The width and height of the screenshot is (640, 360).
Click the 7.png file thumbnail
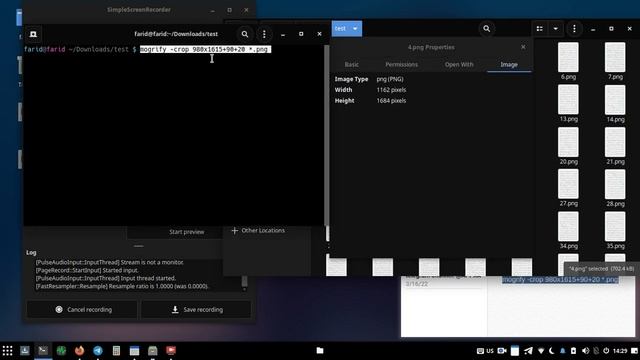pyautogui.click(x=615, y=58)
